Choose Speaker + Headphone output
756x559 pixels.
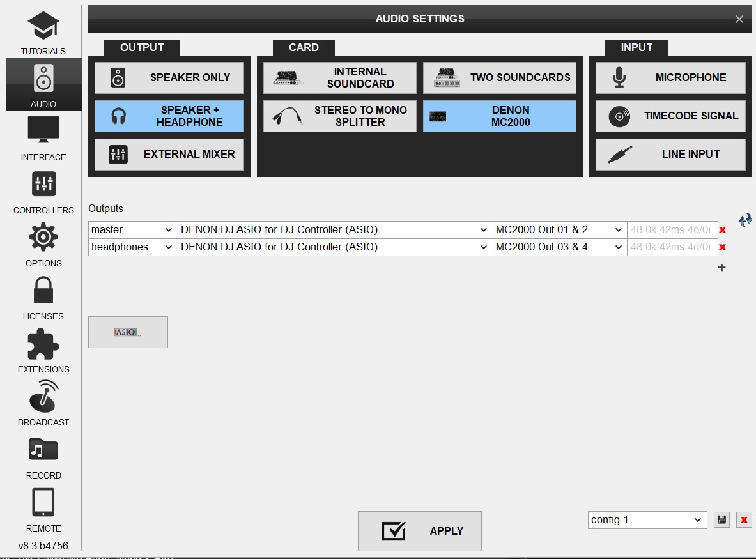coord(169,116)
